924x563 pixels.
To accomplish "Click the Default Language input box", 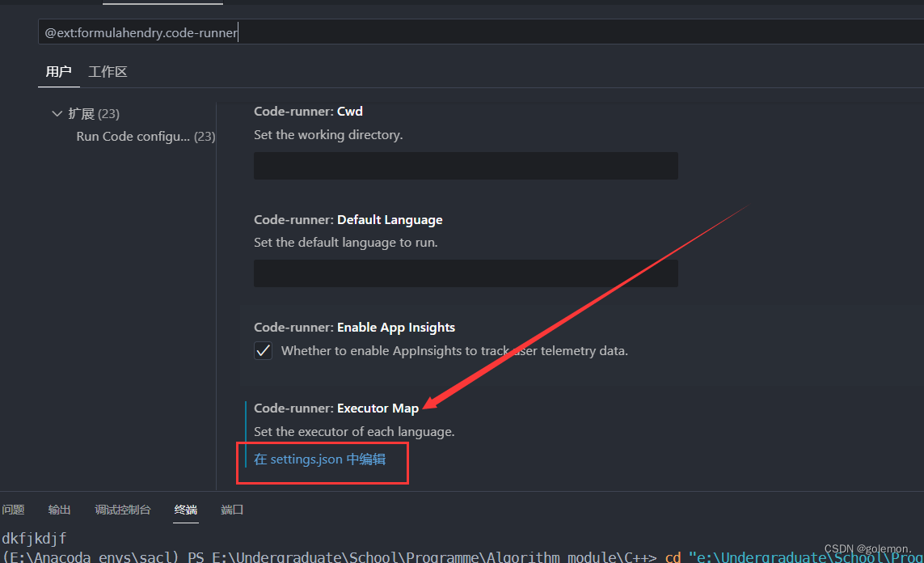I will (x=465, y=273).
